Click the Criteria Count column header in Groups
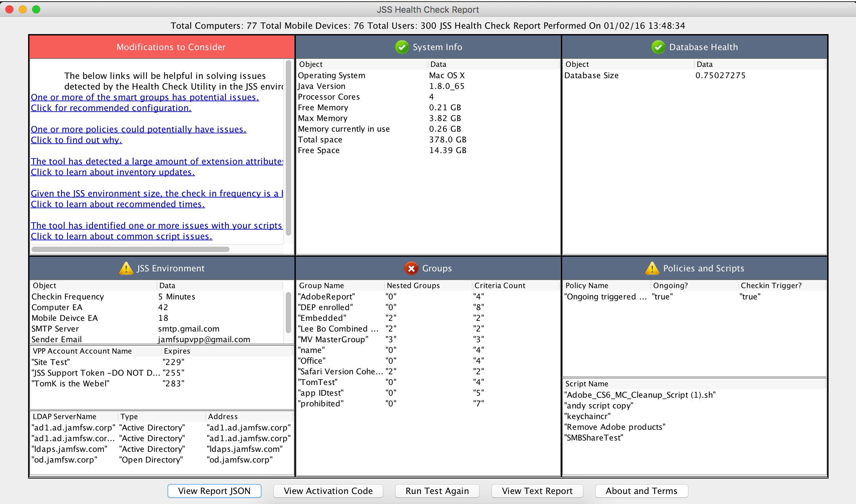Viewport: 856px width, 504px height. (500, 286)
